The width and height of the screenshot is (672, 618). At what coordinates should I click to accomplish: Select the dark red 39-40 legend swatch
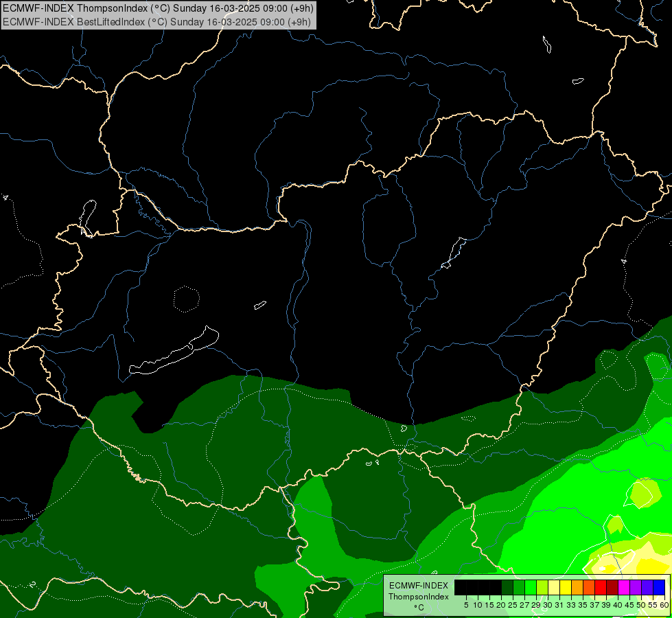tap(612, 587)
